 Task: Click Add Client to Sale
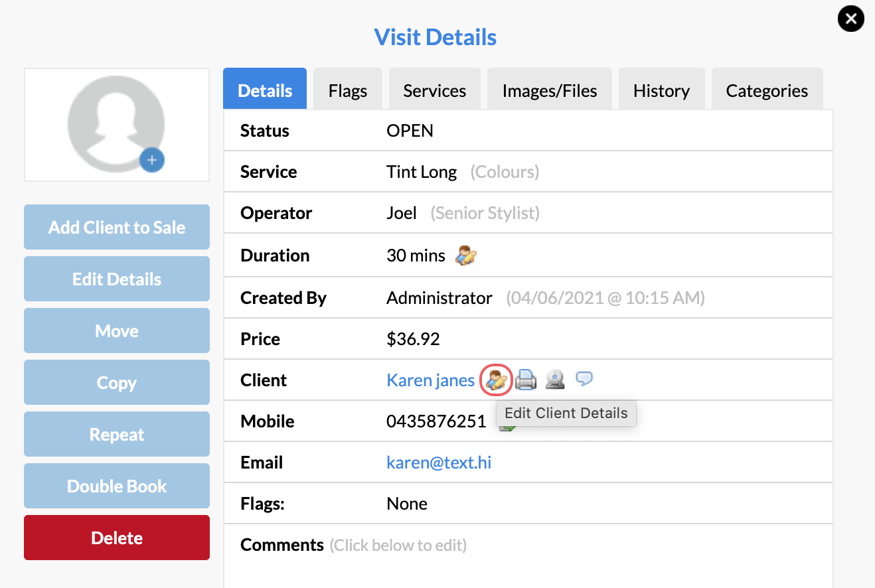tap(116, 227)
